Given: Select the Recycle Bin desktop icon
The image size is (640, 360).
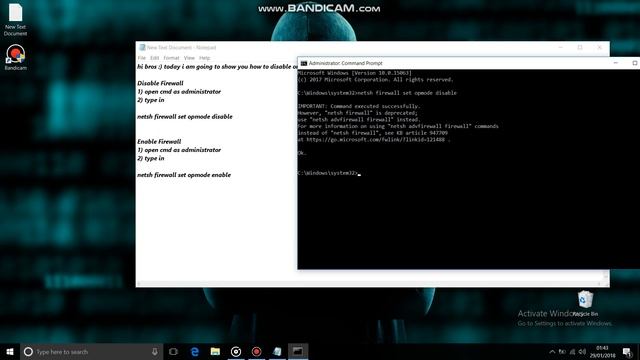Looking at the screenshot, I should pos(585,303).
